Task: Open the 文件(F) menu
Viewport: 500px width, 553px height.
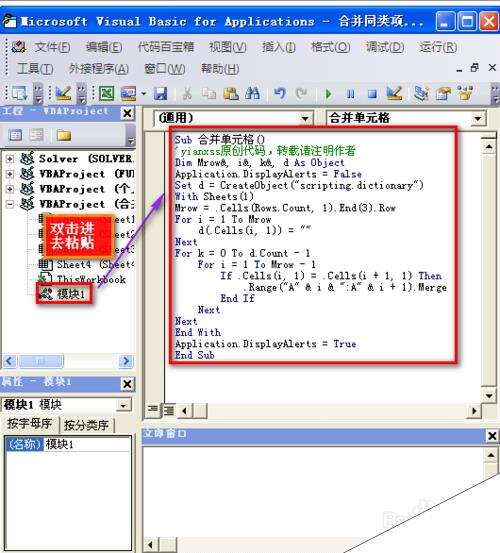Action: tap(52, 47)
